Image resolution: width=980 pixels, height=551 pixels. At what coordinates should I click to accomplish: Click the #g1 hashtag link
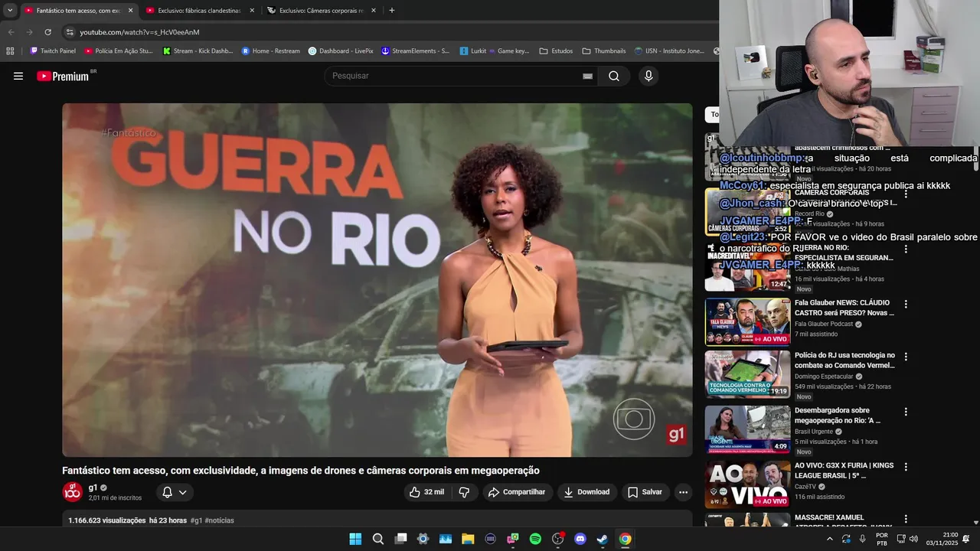(x=196, y=520)
